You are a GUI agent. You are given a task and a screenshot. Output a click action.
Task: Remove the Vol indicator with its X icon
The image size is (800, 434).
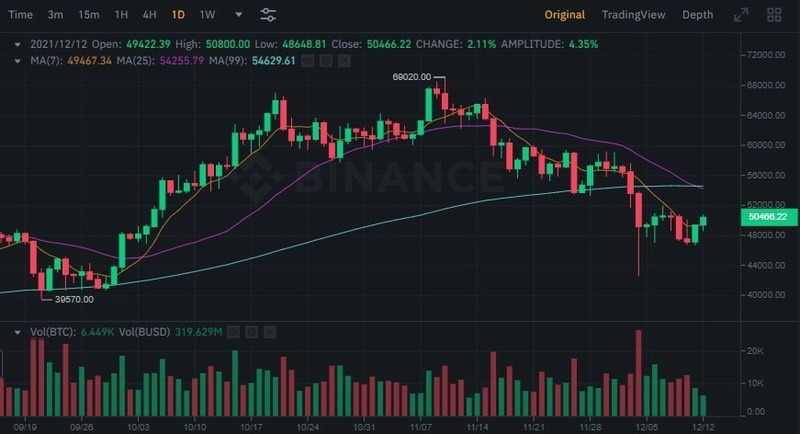270,331
